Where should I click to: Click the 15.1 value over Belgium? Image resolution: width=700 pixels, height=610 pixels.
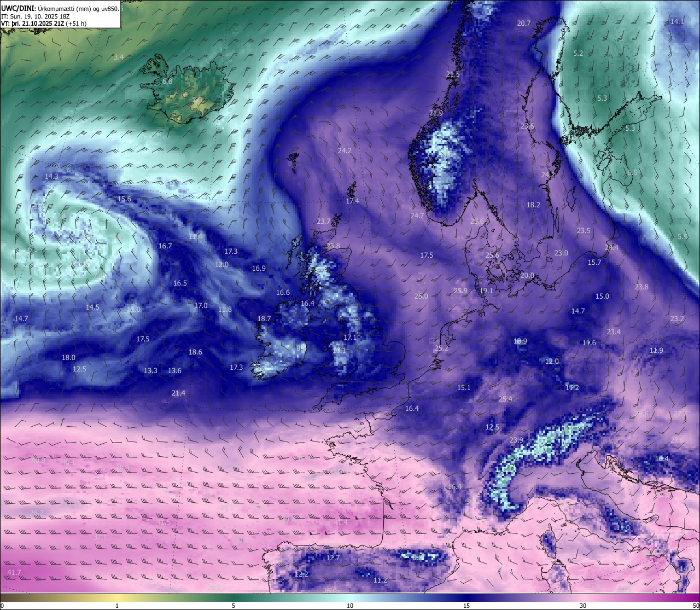tap(464, 387)
